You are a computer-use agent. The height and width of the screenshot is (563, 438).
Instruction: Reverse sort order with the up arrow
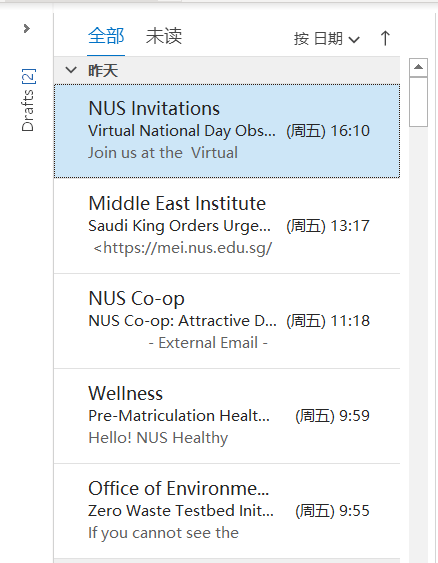click(x=385, y=38)
